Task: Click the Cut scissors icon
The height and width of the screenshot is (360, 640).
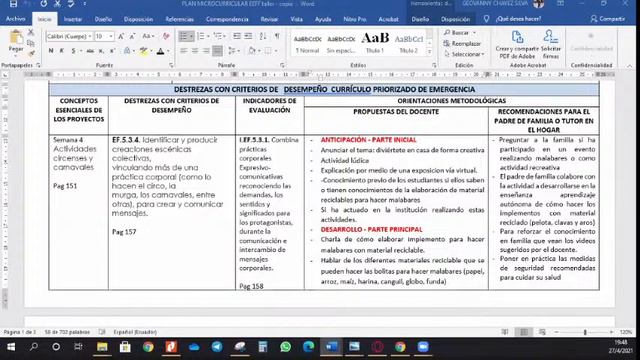Action: 31,32
